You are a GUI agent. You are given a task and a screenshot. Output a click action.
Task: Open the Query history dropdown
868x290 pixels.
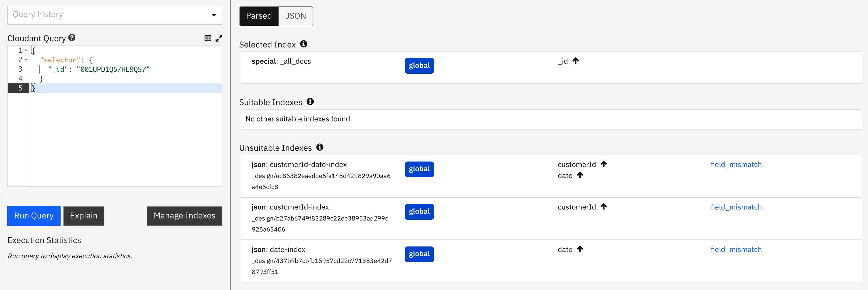(115, 15)
